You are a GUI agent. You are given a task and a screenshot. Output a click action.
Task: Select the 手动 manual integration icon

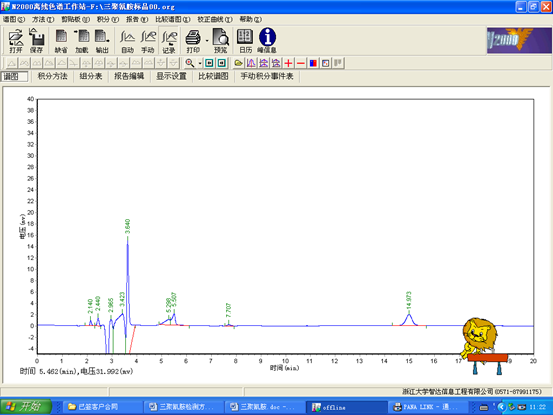pos(148,41)
